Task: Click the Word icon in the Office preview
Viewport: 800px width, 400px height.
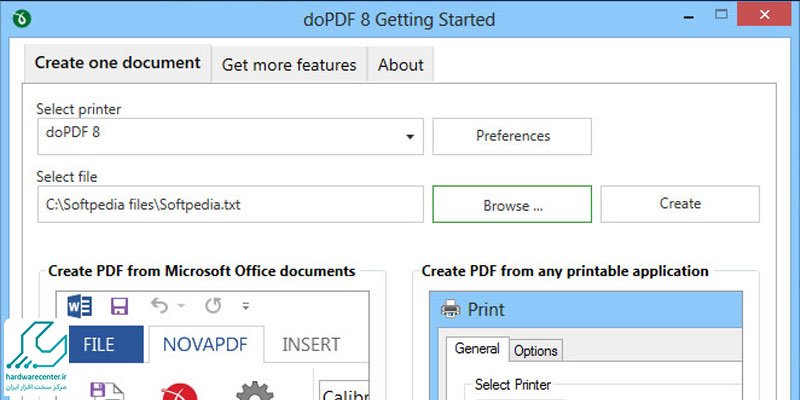Action: (x=80, y=306)
